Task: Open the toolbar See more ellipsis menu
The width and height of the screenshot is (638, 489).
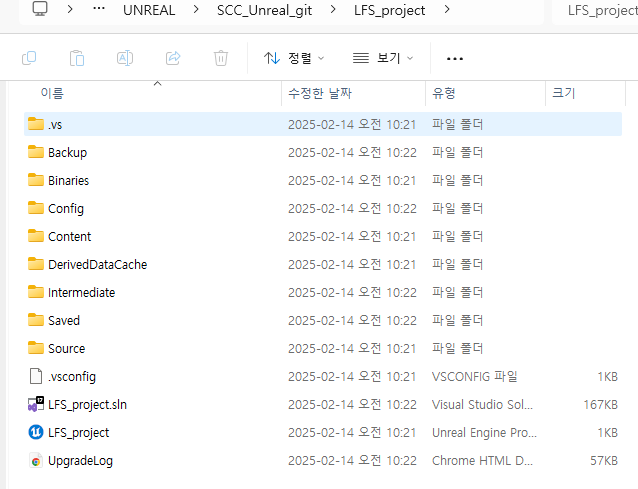Action: point(455,59)
